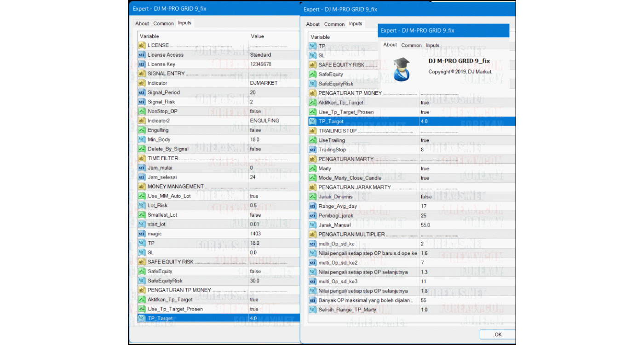Switch the Jarak_Dinamis false value
Image resolution: width=644 pixels, height=345 pixels.
426,197
